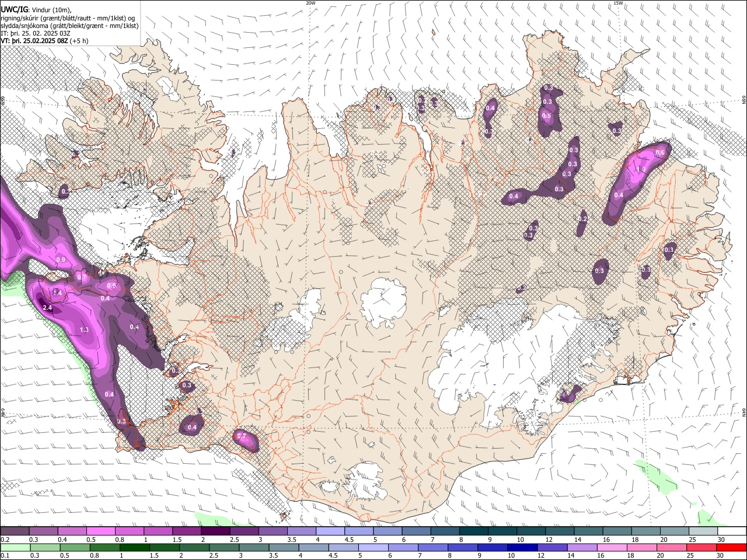Pick the bright red 30 swatch, lower legend

pos(732,547)
